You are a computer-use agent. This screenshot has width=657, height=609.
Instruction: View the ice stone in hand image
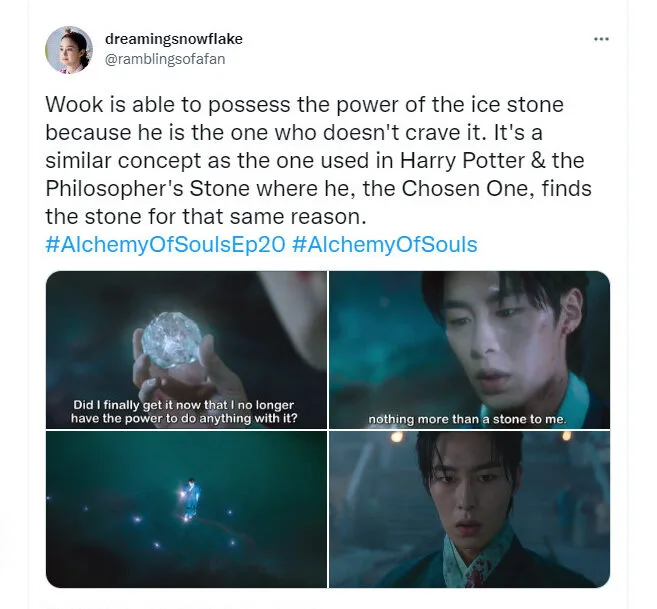(x=186, y=350)
